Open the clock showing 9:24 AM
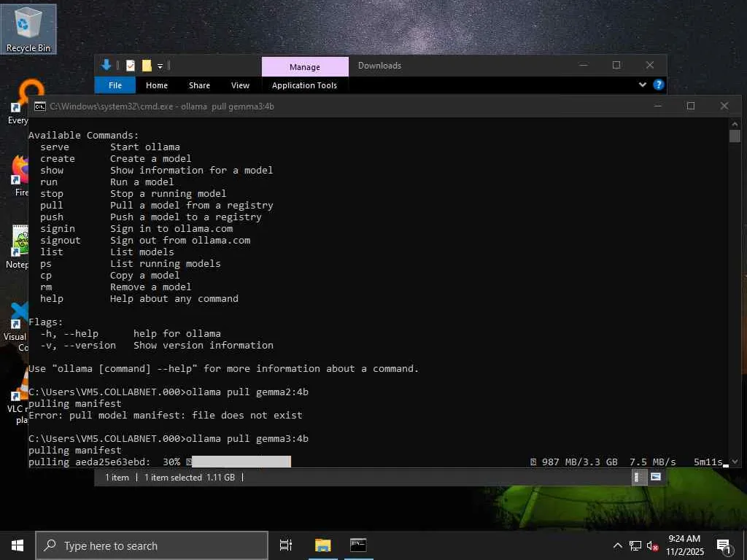The height and width of the screenshot is (560, 747). 684,545
